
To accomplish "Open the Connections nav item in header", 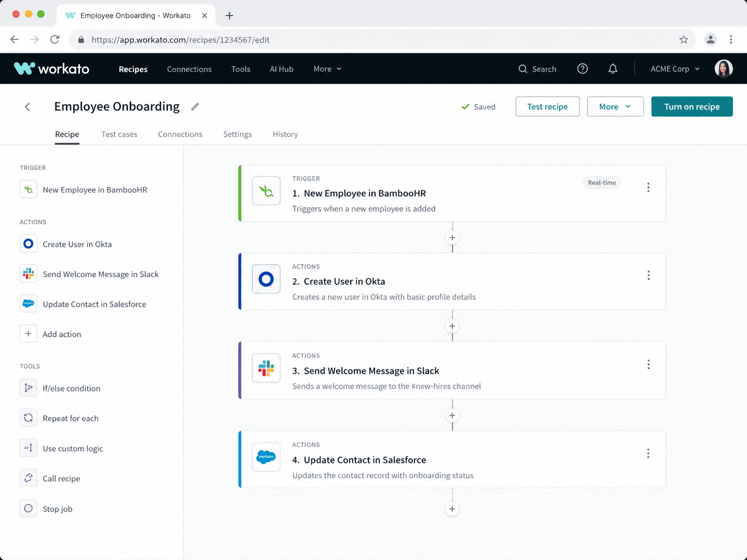I will coord(189,69).
